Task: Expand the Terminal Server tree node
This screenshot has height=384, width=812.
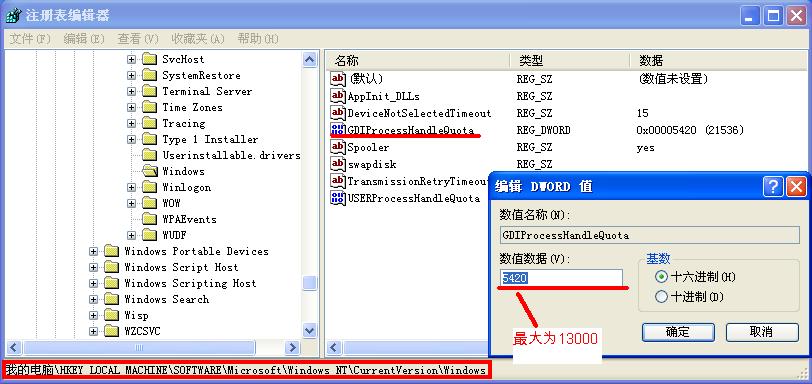Action: [131, 92]
